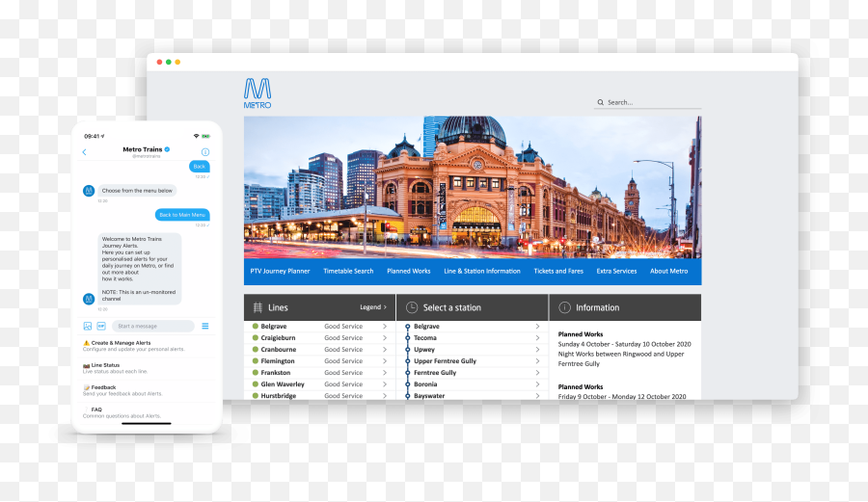This screenshot has width=868, height=502.
Task: Tap the info icon in phone chat header
Action: [205, 152]
